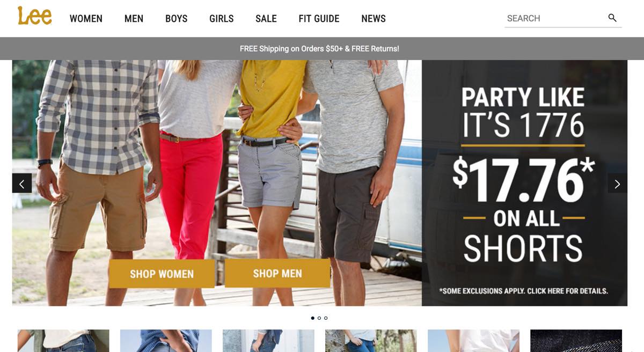644x352 pixels.
Task: Click the exclusions details link
Action: 523,291
